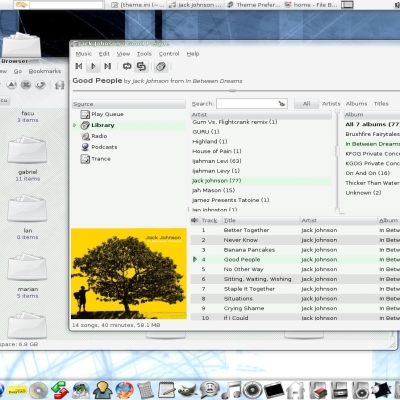This screenshot has height=400, width=400.
Task: Open the calculator from the dock
Action: click(x=145, y=390)
